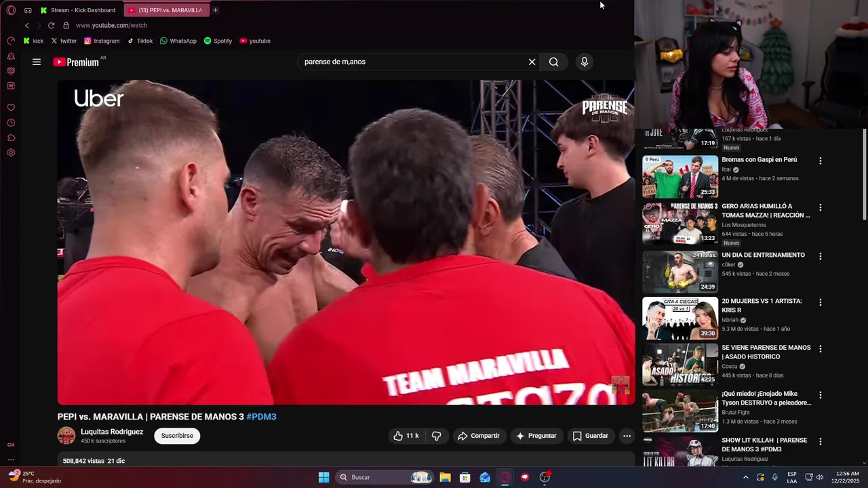Open SE VIENE PARENSE DE MANOS title
This screenshot has width=868, height=488.
pyautogui.click(x=766, y=352)
